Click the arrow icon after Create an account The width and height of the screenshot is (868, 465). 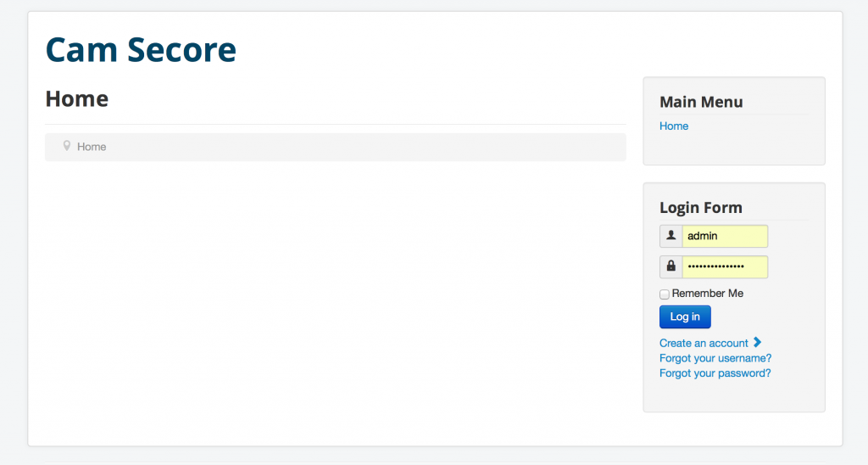757,343
